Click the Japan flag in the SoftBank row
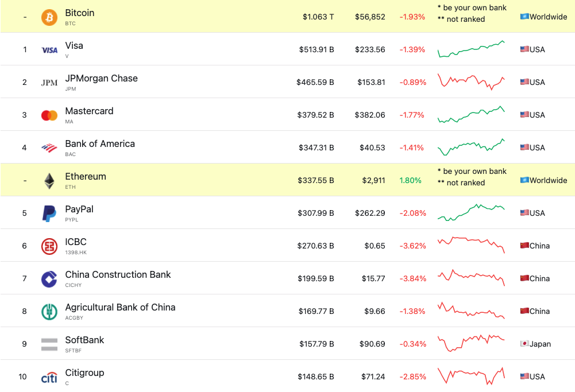The width and height of the screenshot is (575, 392). [524, 344]
